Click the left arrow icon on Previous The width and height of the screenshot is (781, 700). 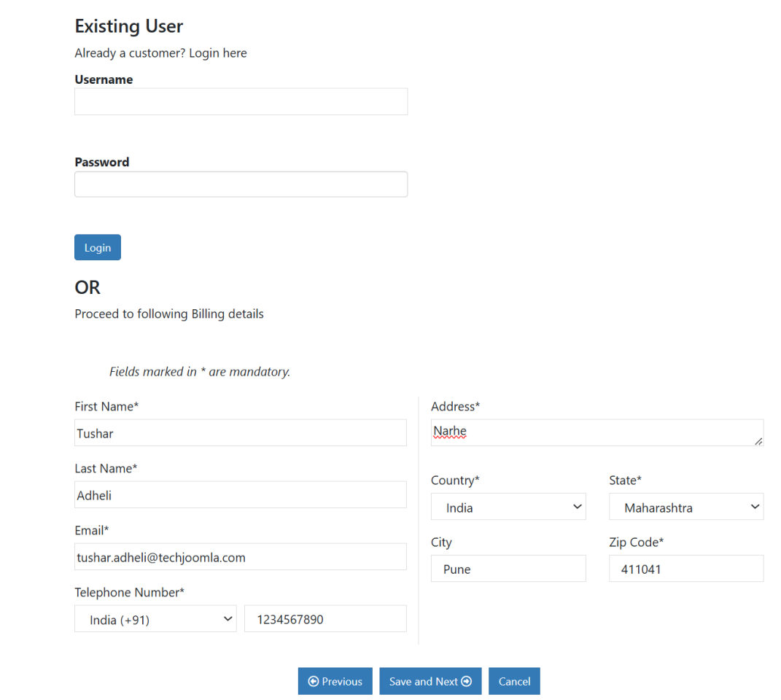[x=314, y=681]
